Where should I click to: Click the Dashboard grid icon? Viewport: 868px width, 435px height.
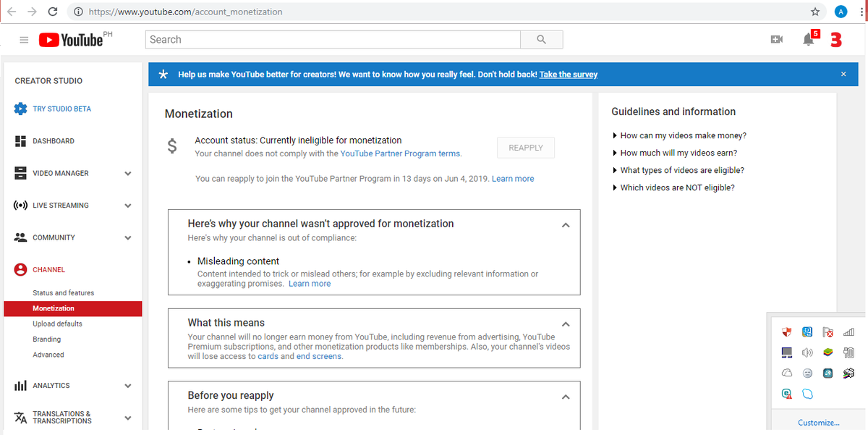click(20, 141)
